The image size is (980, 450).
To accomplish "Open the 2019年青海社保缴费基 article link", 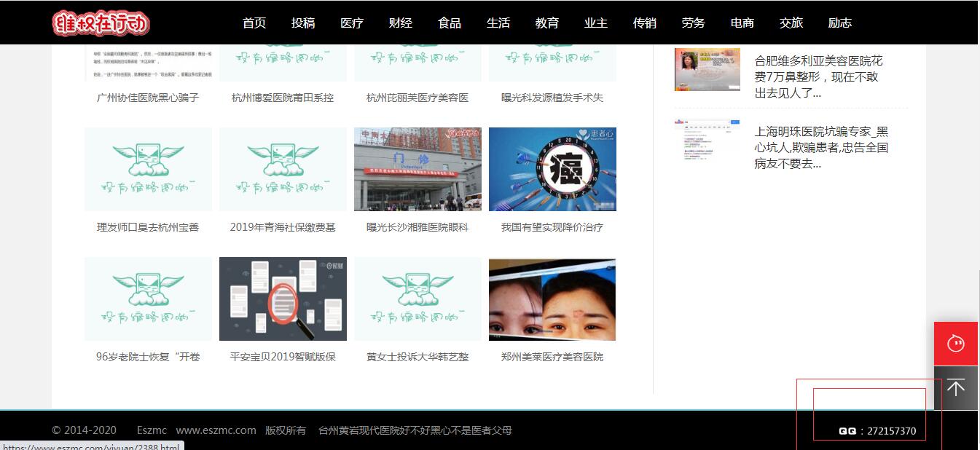I will pos(283,227).
